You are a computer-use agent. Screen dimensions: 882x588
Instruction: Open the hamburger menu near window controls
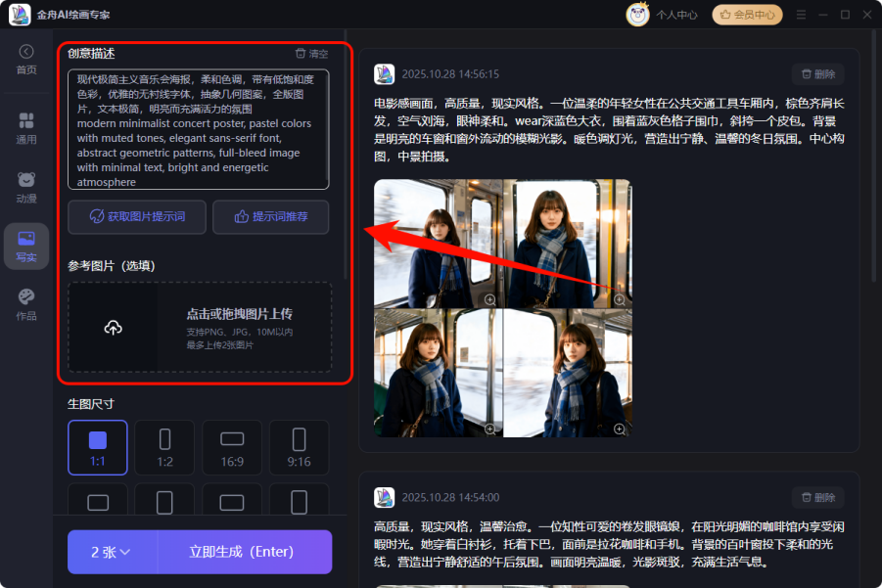pos(800,14)
